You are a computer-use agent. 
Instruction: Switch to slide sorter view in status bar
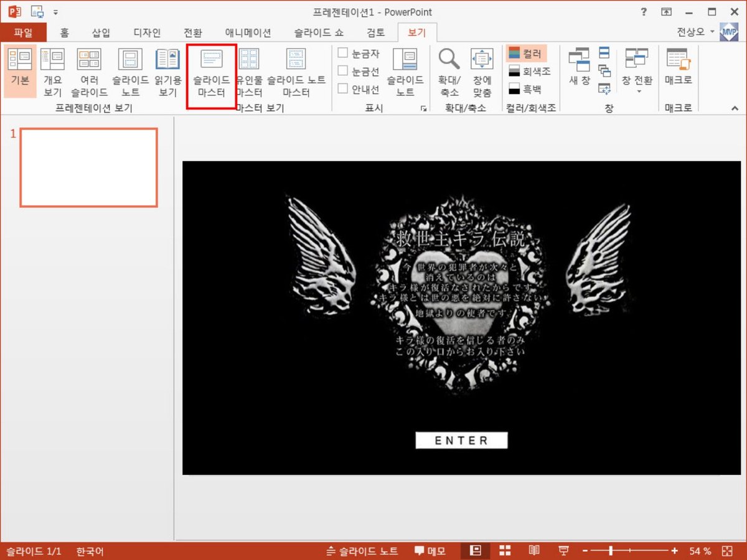click(505, 551)
